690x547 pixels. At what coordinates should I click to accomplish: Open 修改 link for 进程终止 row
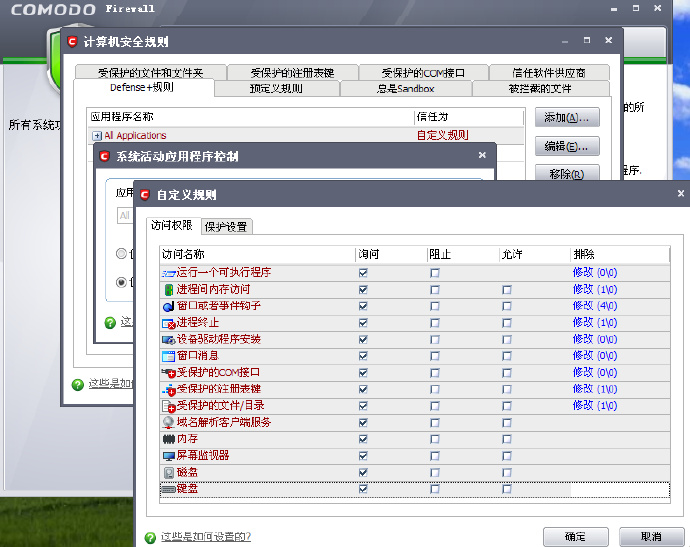(x=595, y=323)
